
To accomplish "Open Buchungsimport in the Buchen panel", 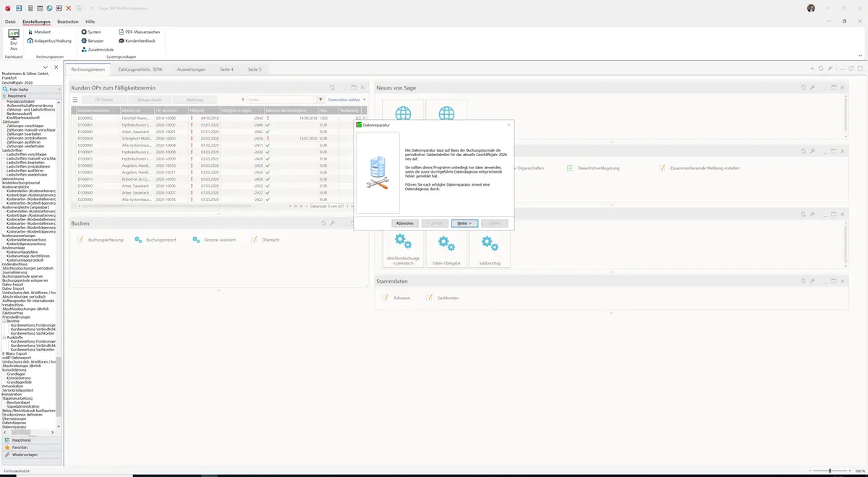I will pos(156,239).
